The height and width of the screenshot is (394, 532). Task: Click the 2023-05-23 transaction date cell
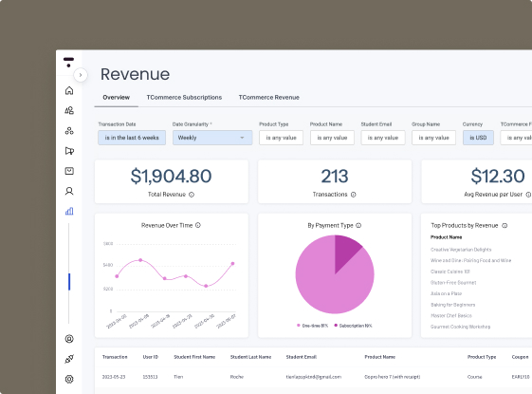pyautogui.click(x=114, y=377)
